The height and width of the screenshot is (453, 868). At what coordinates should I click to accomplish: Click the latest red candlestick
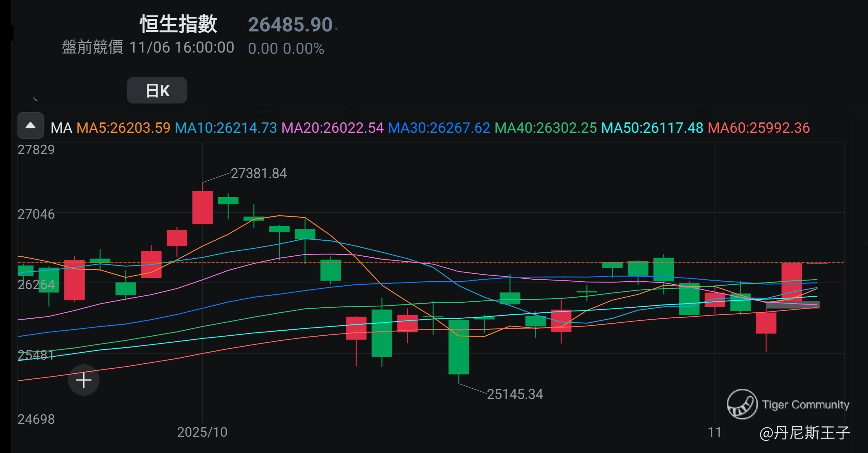792,282
